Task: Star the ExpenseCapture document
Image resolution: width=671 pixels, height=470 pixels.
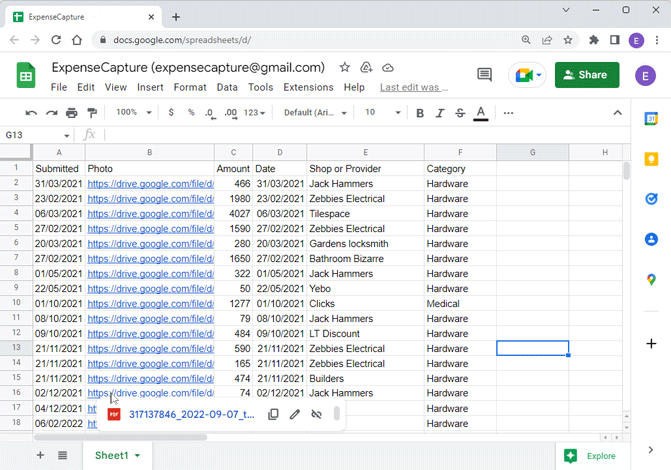Action: tap(344, 68)
